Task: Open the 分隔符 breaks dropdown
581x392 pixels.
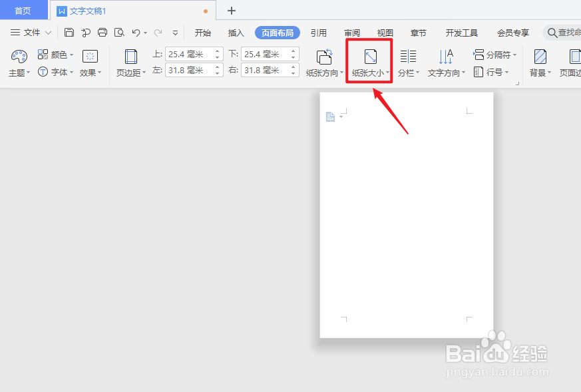Action: coord(494,55)
